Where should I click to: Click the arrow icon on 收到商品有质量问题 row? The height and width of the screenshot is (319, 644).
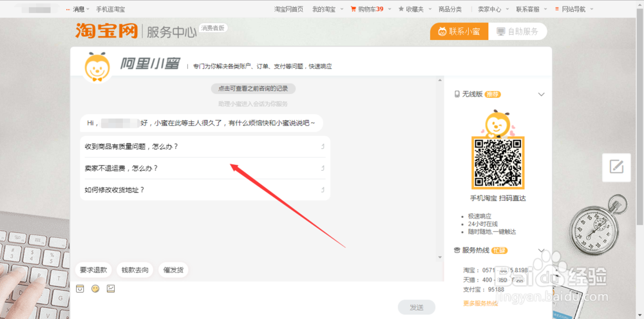pyautogui.click(x=323, y=146)
